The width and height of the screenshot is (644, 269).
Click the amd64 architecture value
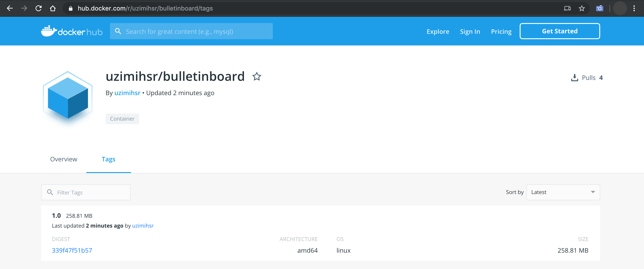pos(307,250)
